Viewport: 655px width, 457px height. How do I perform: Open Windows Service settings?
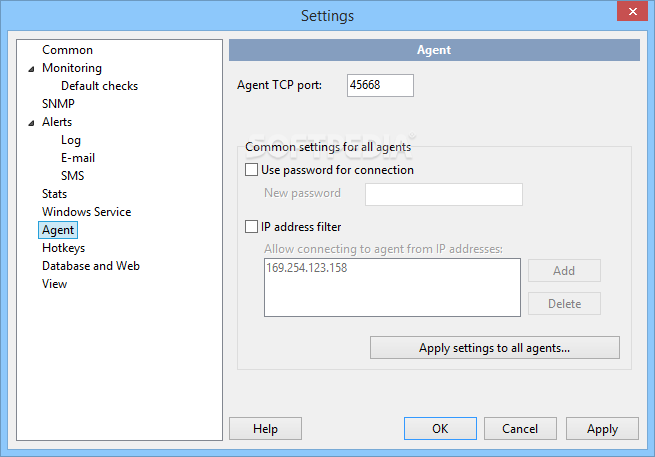pos(86,212)
